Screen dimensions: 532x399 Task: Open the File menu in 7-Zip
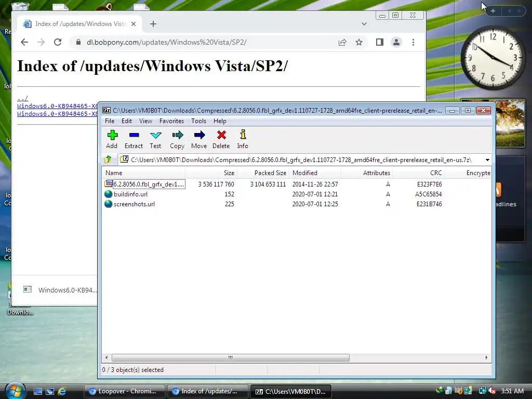(110, 121)
